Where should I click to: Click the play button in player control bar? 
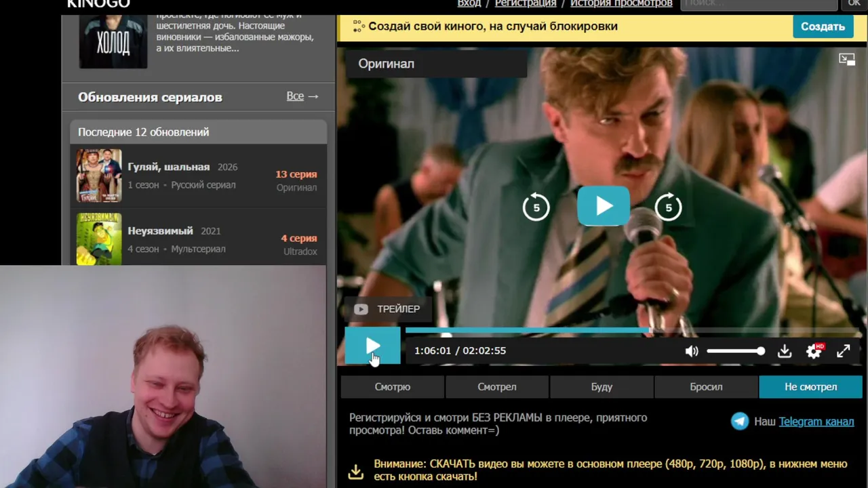point(372,347)
